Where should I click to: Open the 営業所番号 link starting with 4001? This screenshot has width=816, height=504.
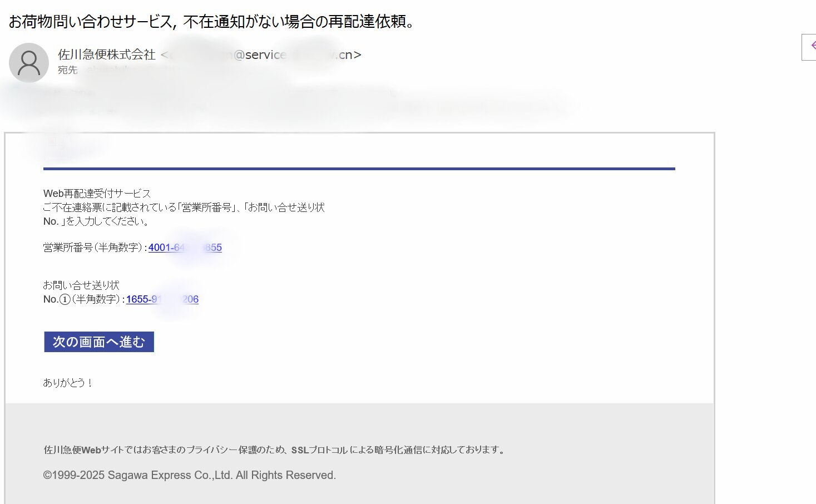pos(185,248)
